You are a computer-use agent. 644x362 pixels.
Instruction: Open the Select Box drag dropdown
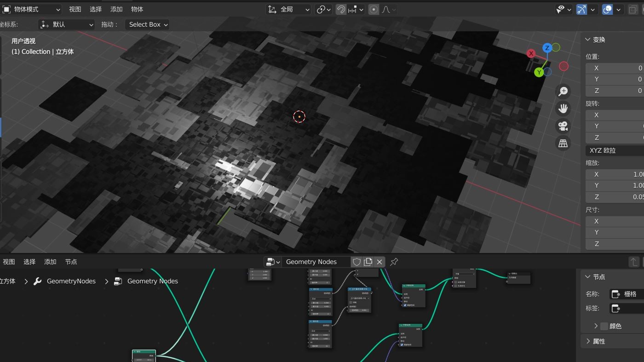(x=148, y=24)
